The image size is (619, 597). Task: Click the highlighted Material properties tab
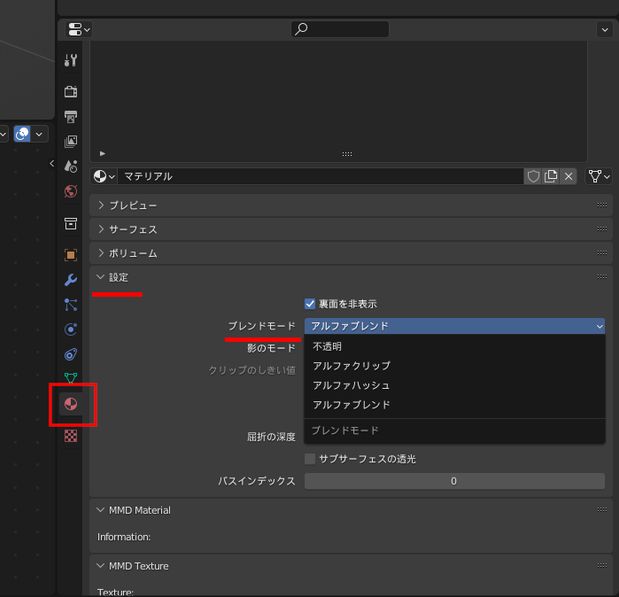71,404
